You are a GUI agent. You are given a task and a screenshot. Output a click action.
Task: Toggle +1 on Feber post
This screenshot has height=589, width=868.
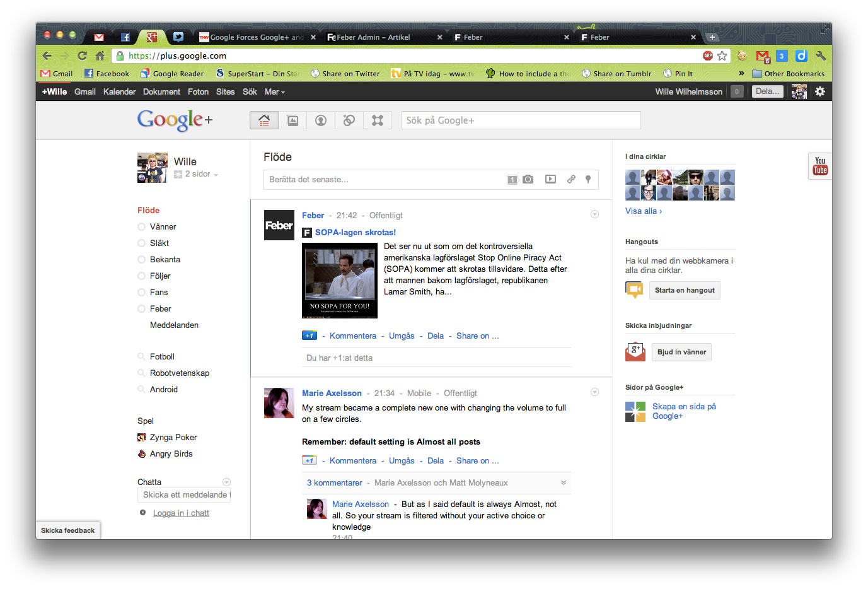pos(310,335)
